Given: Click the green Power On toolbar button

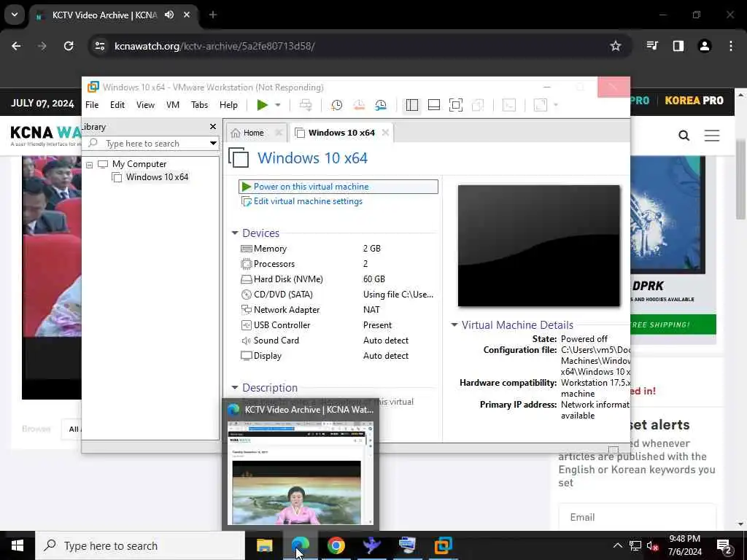Looking at the screenshot, I should (262, 105).
